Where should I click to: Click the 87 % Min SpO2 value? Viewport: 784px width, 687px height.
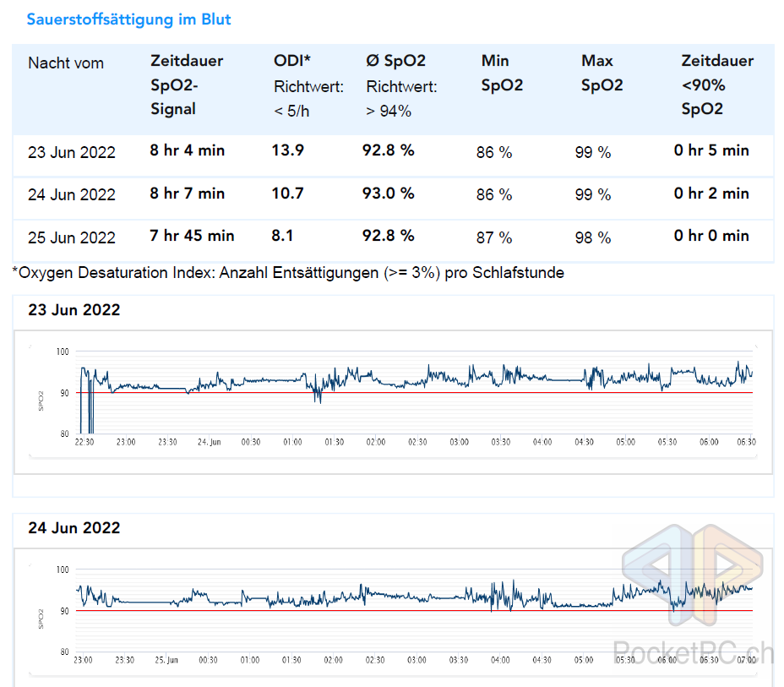[494, 237]
